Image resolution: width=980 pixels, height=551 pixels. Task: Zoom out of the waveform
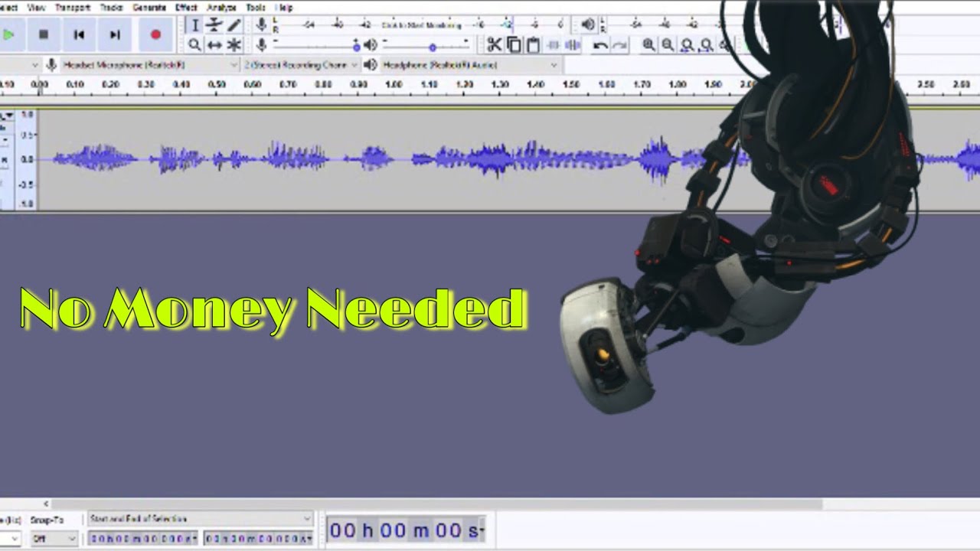(x=668, y=45)
